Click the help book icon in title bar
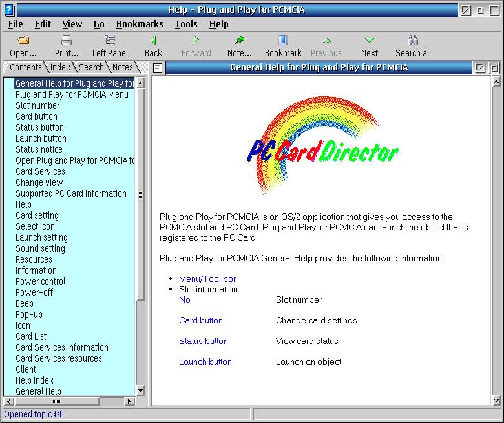This screenshot has width=504, height=423. click(x=9, y=10)
